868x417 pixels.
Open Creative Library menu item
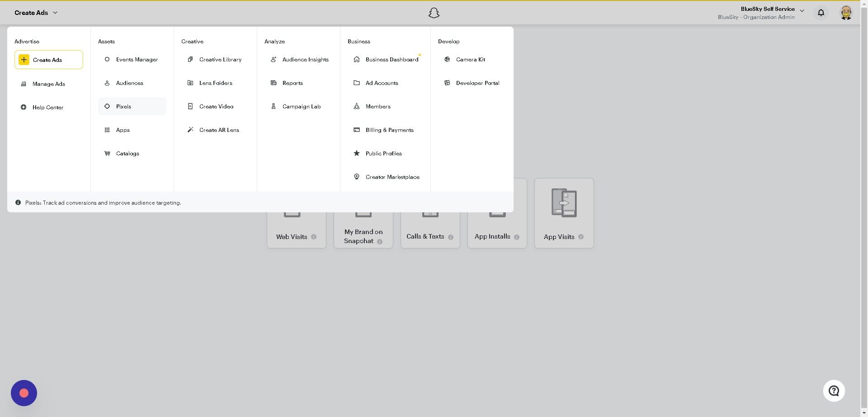pos(215,60)
